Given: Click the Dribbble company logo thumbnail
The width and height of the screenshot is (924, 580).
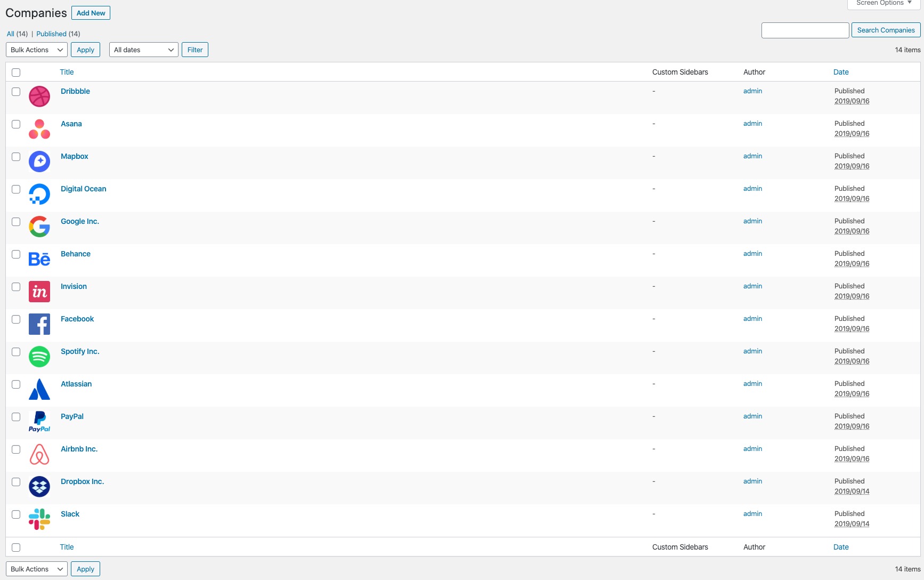Looking at the screenshot, I should [39, 97].
